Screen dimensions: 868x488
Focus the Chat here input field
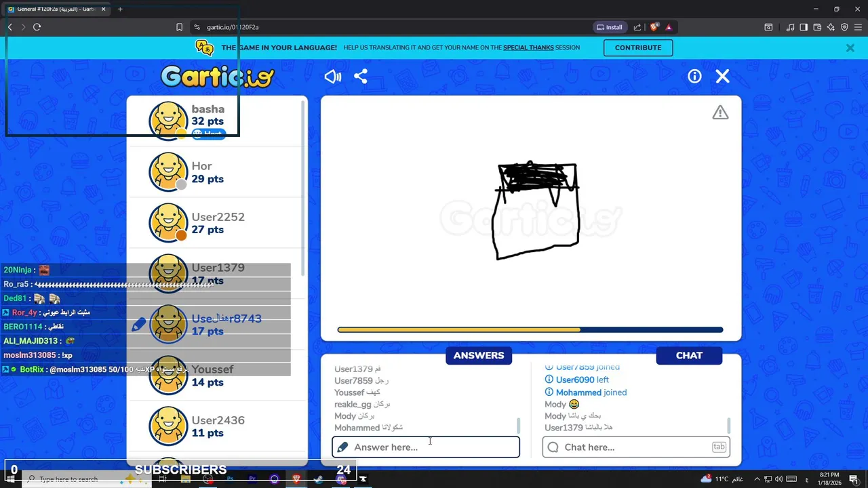636,447
